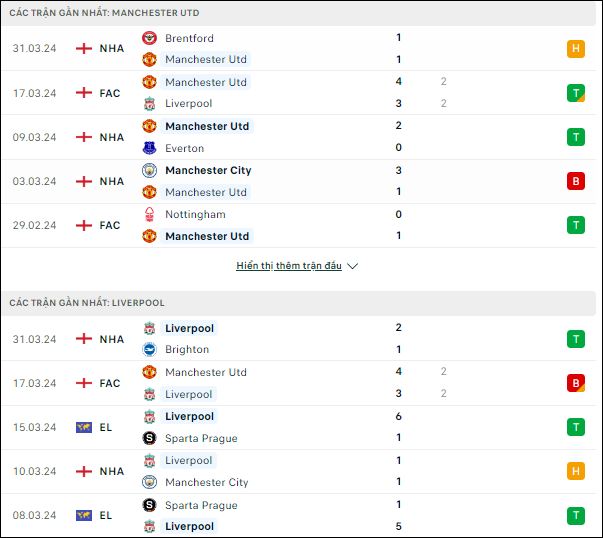Image resolution: width=603 pixels, height=538 pixels.
Task: Click the chevron arrow beside Hiển thị thêm trận đấu
Action: [353, 266]
